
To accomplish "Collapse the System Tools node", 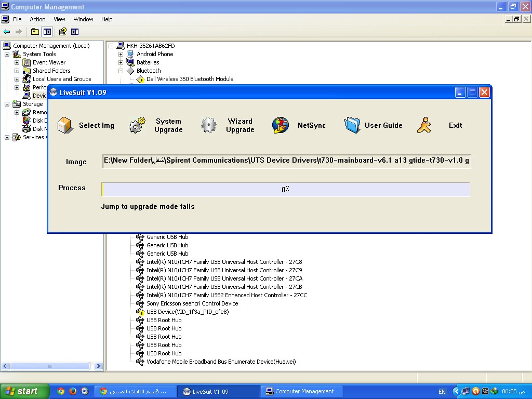I will pos(7,54).
